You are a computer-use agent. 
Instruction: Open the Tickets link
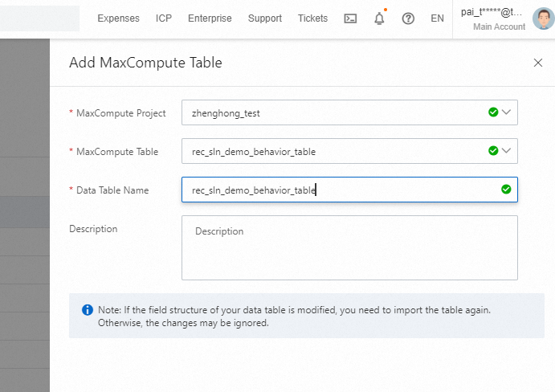point(312,18)
